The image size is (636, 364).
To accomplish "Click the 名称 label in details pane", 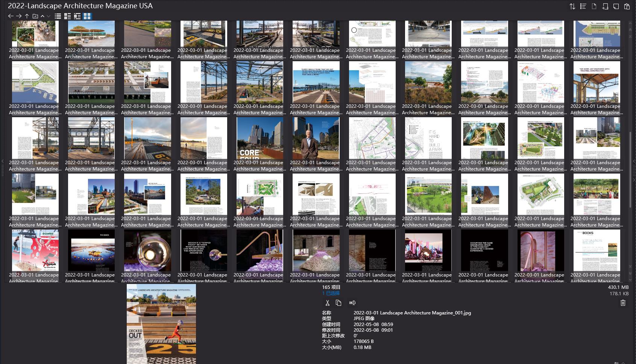I will 326,313.
